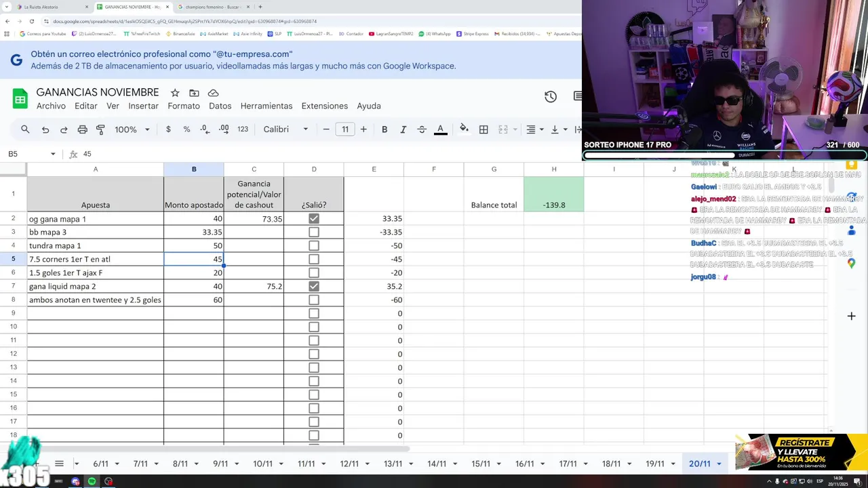Screen dimensions: 868x488
Task: Activate the paint format tool
Action: point(100,129)
